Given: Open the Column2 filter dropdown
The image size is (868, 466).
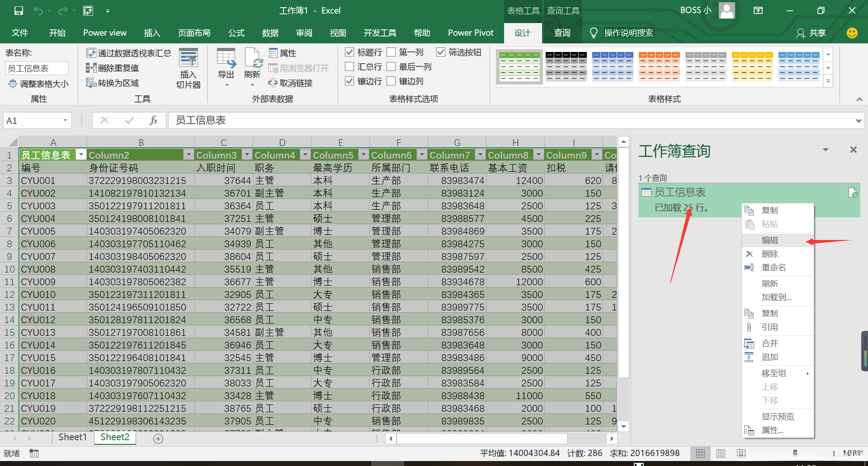Looking at the screenshot, I should click(189, 155).
